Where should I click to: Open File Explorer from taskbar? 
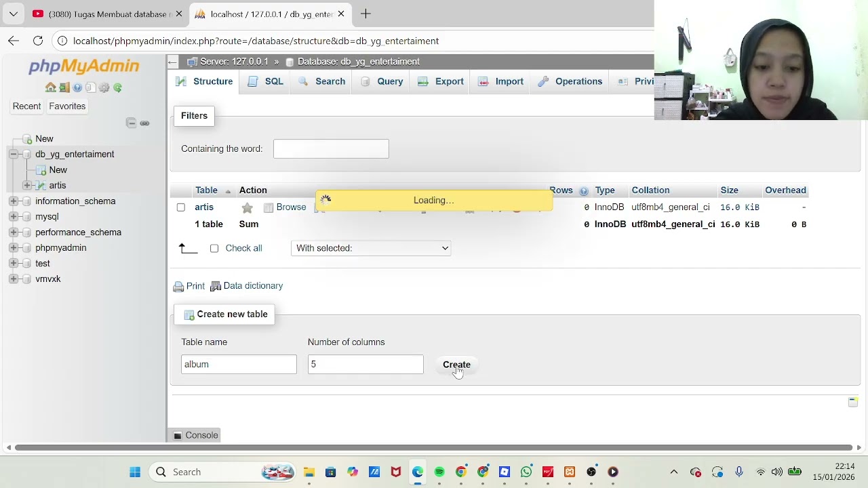[x=309, y=472]
